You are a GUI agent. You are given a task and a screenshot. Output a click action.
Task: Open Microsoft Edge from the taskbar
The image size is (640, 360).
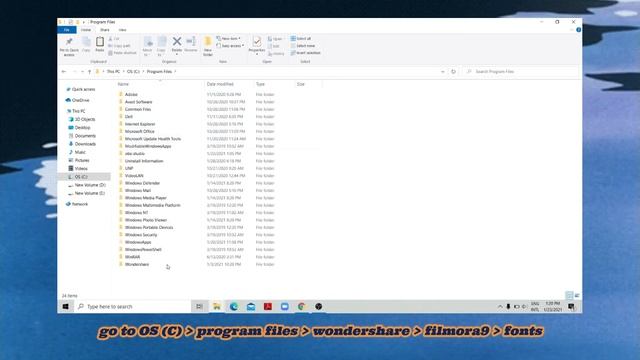(233, 306)
